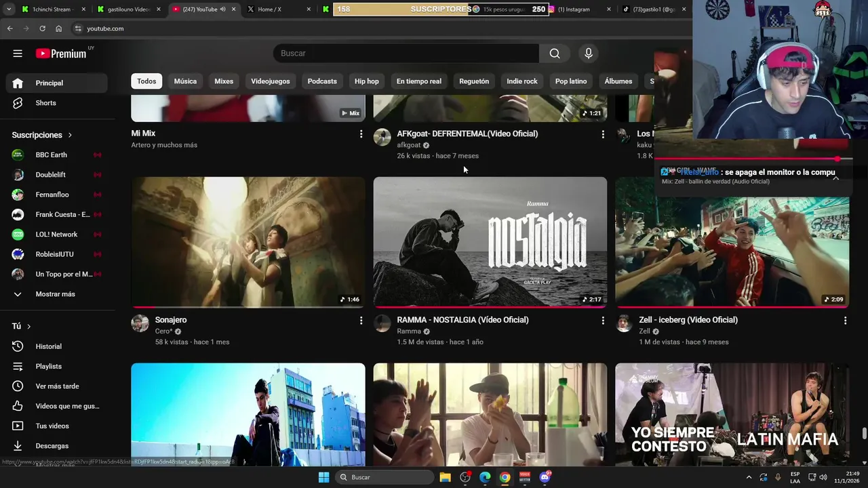Click the YouTube Premium logo
868x488 pixels.
coord(61,54)
